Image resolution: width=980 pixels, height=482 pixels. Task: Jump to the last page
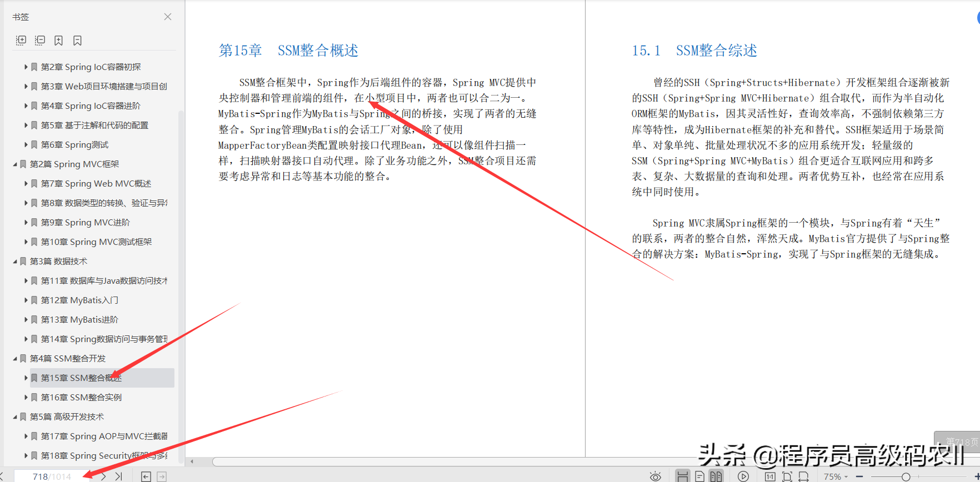[x=118, y=476]
